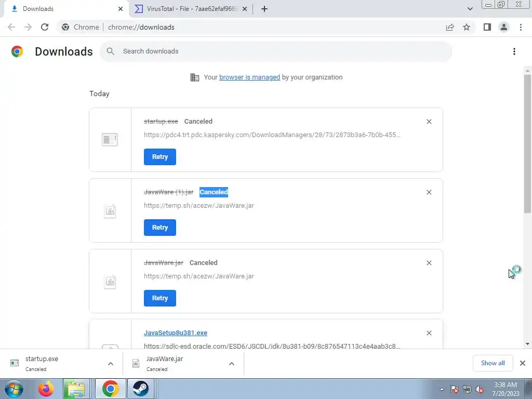Open the Chrome three-dot menu

click(x=521, y=27)
